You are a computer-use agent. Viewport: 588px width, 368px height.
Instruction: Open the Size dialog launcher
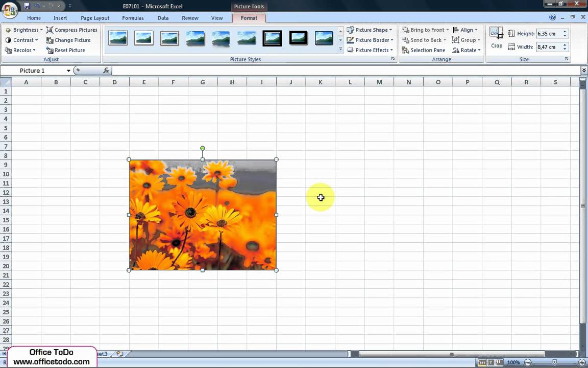[x=566, y=59]
